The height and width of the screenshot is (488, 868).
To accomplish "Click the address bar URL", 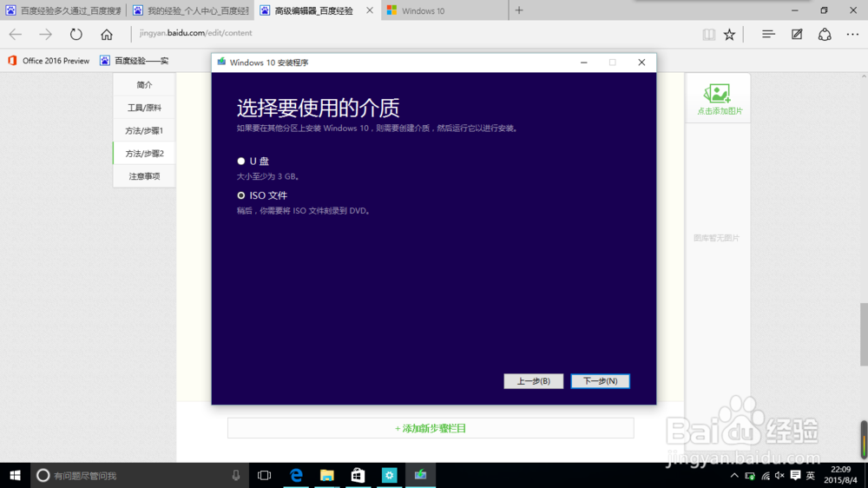I will [195, 33].
